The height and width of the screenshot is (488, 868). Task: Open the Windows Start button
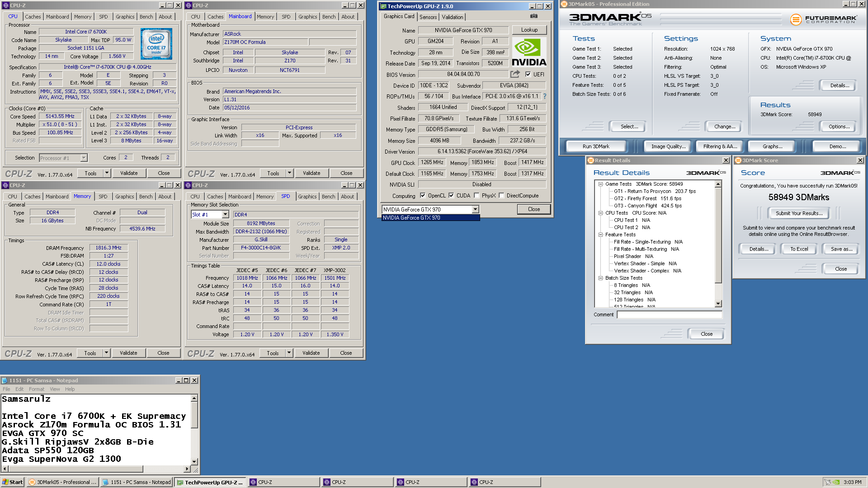click(12, 482)
